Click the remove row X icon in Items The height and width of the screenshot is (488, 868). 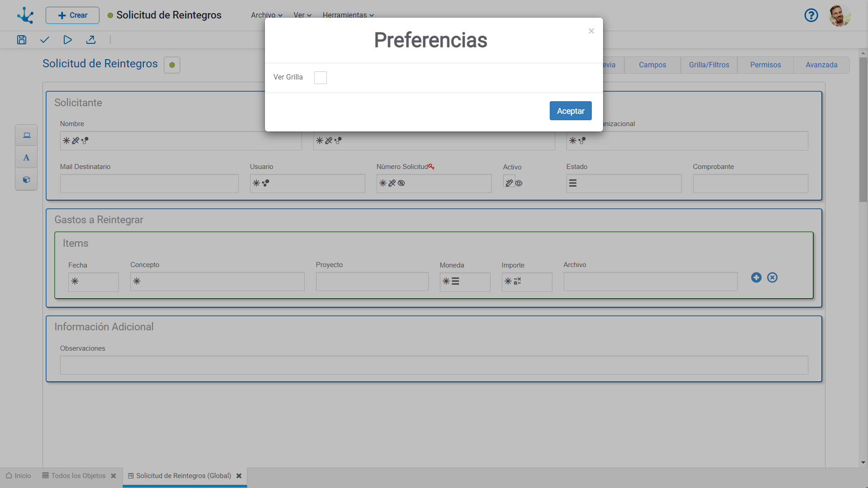coord(772,277)
